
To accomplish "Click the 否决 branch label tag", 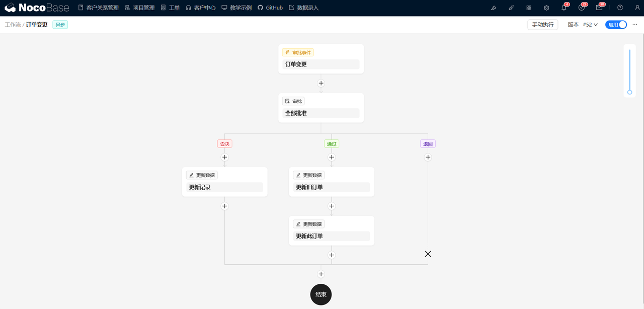I will click(x=224, y=143).
